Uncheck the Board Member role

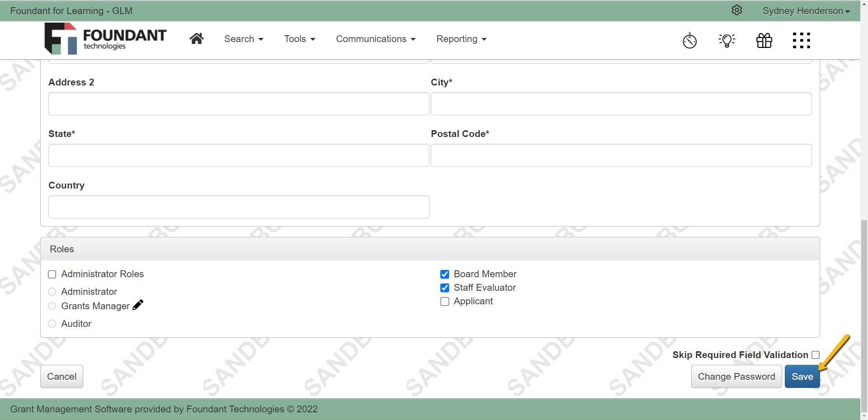pyautogui.click(x=444, y=274)
